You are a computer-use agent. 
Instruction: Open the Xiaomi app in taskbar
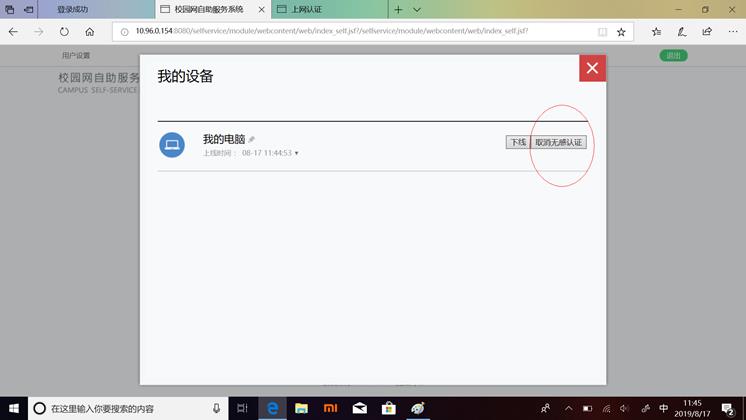329,408
